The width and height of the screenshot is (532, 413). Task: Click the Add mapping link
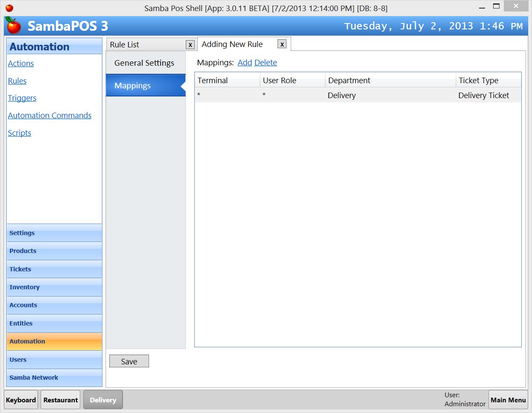click(x=244, y=62)
